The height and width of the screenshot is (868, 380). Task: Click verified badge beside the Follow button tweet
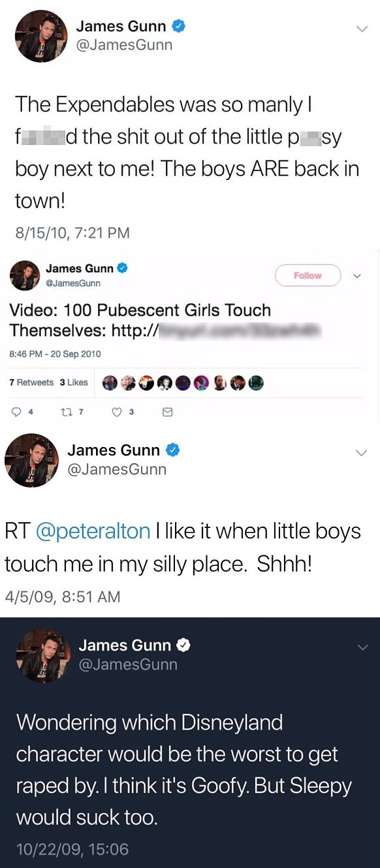pos(122,268)
